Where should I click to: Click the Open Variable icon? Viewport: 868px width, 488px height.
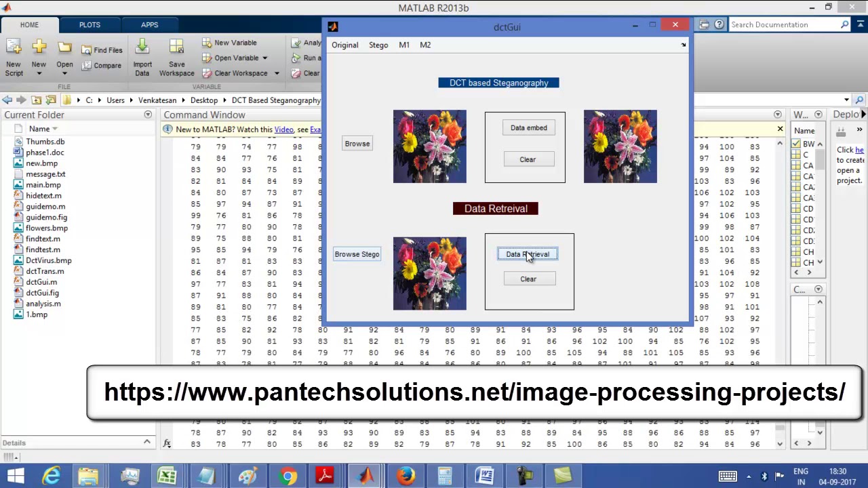tap(207, 58)
